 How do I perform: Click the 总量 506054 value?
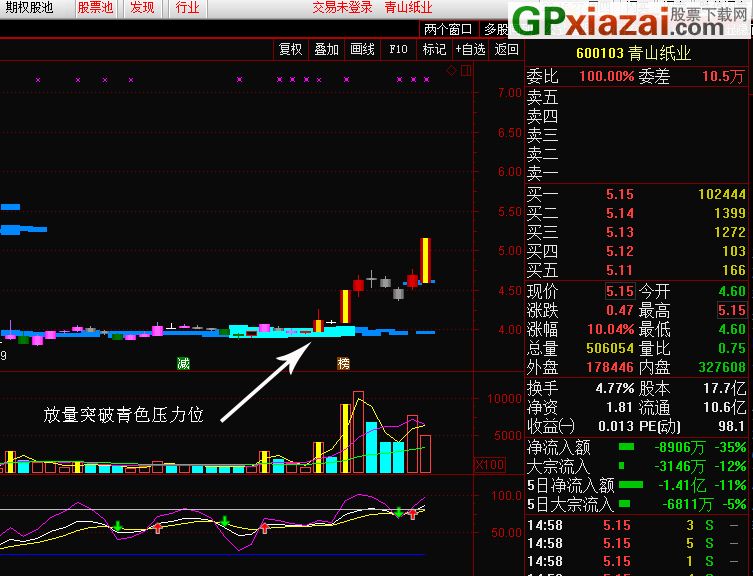(x=610, y=348)
